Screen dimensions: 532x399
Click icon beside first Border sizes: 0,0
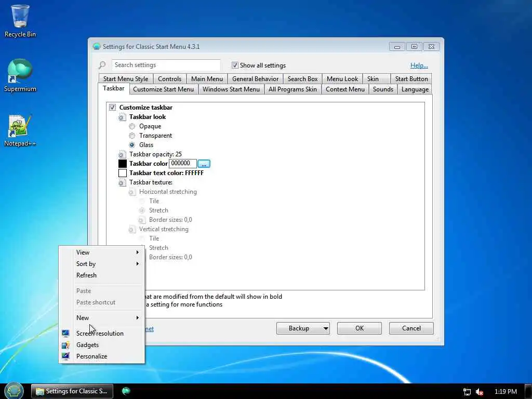tap(142, 220)
